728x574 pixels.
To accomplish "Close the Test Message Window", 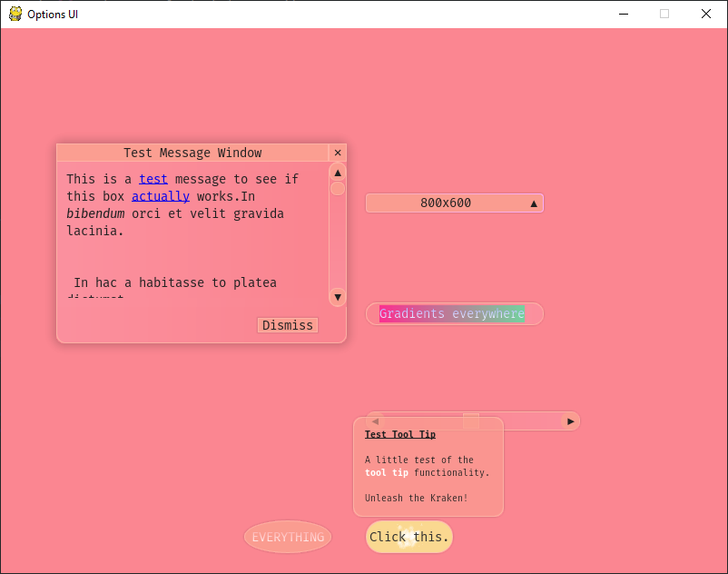I will tap(338, 153).
